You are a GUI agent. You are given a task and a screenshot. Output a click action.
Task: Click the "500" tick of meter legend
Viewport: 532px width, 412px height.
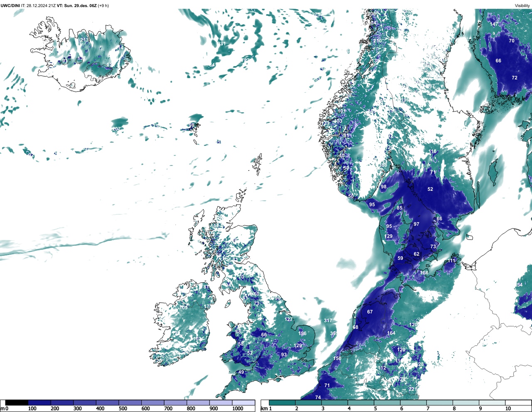point(123,409)
